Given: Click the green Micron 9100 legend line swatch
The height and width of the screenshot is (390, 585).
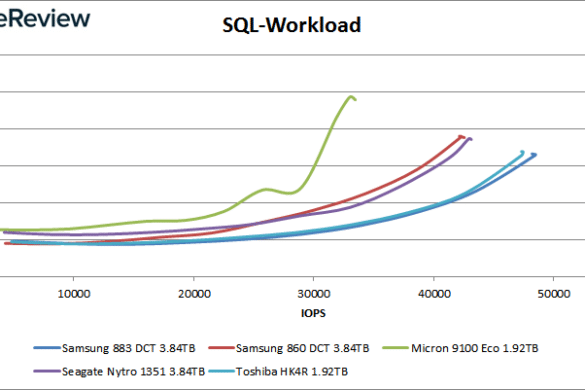Looking at the screenshot, I should point(396,348).
